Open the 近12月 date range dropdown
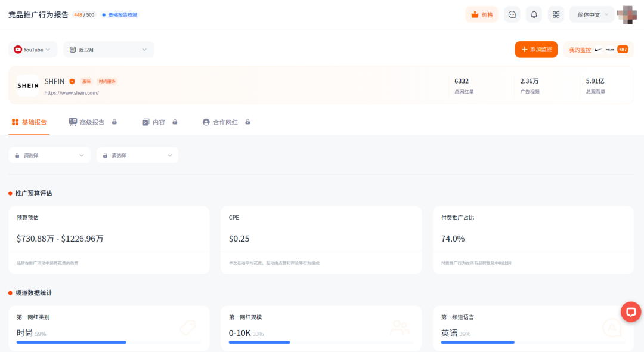The height and width of the screenshot is (352, 644). click(x=108, y=50)
